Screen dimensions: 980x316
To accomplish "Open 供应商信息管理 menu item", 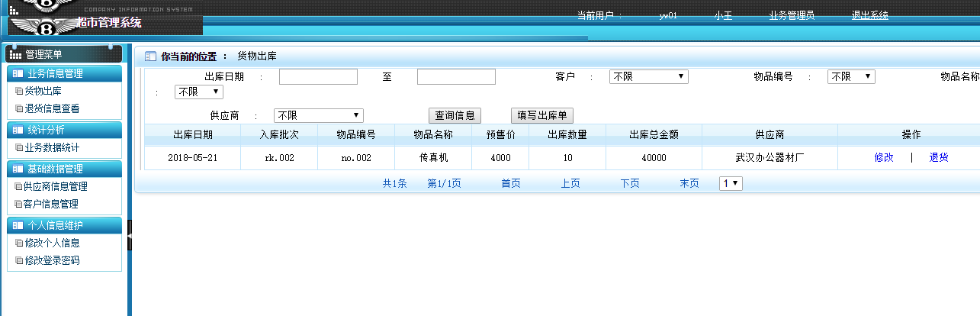I will click(56, 186).
